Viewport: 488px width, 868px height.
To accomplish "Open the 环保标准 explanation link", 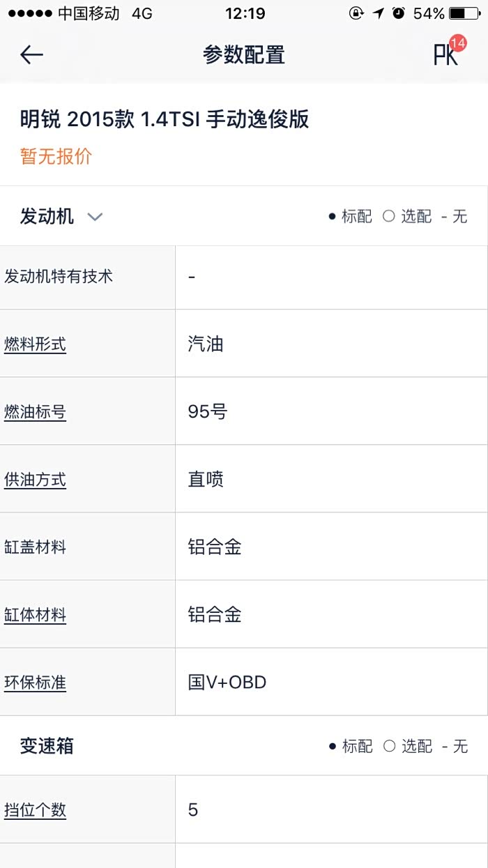I will point(36,682).
